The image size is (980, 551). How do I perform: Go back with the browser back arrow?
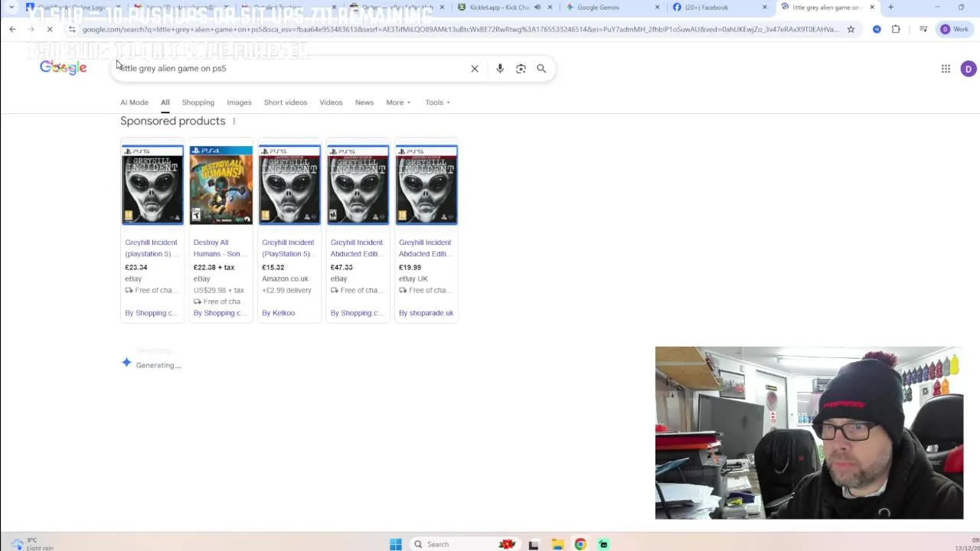point(12,29)
